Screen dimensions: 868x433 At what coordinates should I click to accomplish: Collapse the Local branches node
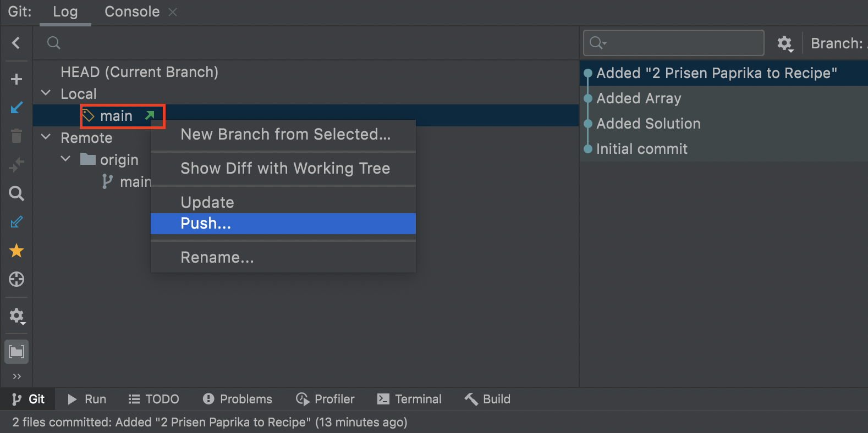click(46, 93)
